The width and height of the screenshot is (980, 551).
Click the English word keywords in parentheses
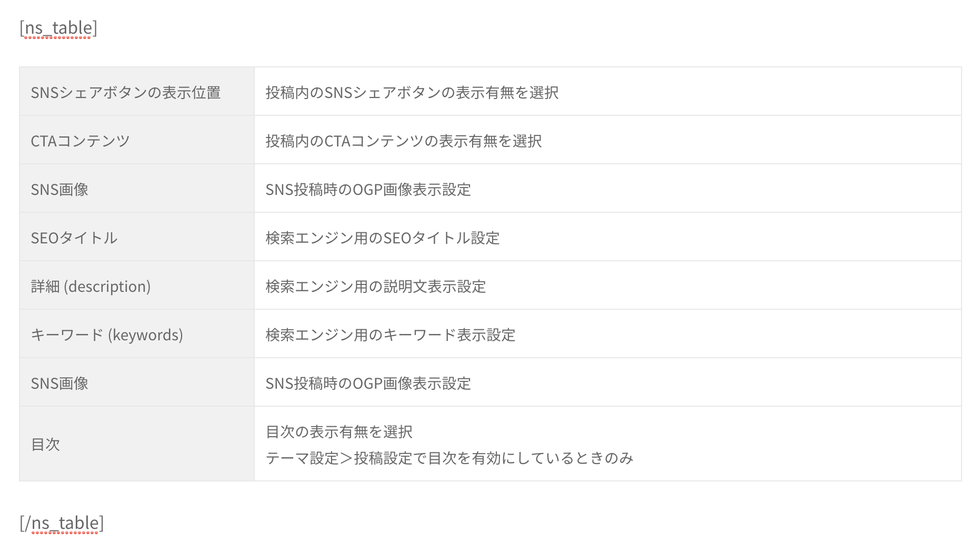pyautogui.click(x=145, y=335)
